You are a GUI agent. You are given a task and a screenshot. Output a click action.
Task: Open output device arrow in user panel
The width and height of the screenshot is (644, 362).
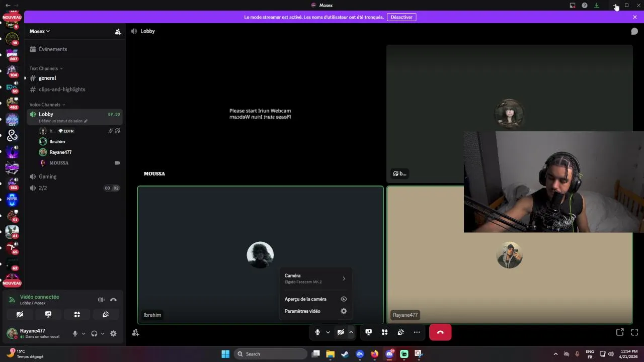tap(103, 333)
